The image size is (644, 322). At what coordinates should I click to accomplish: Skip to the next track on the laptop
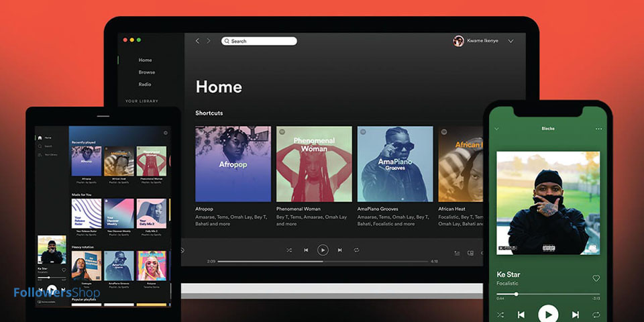(339, 250)
